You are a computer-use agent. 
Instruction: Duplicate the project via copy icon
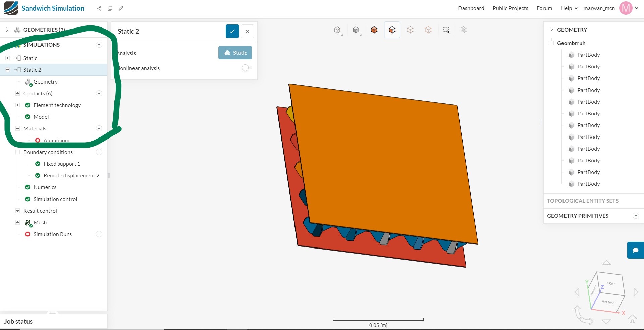(110, 8)
